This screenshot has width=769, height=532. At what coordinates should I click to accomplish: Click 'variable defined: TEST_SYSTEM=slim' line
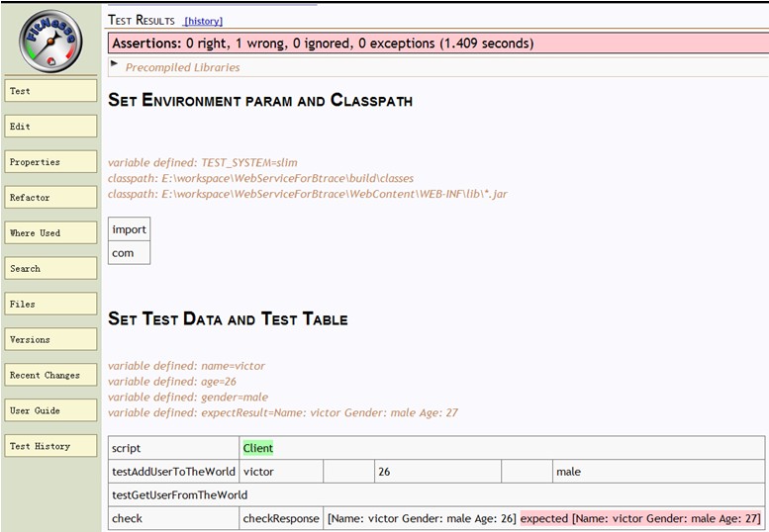click(203, 162)
